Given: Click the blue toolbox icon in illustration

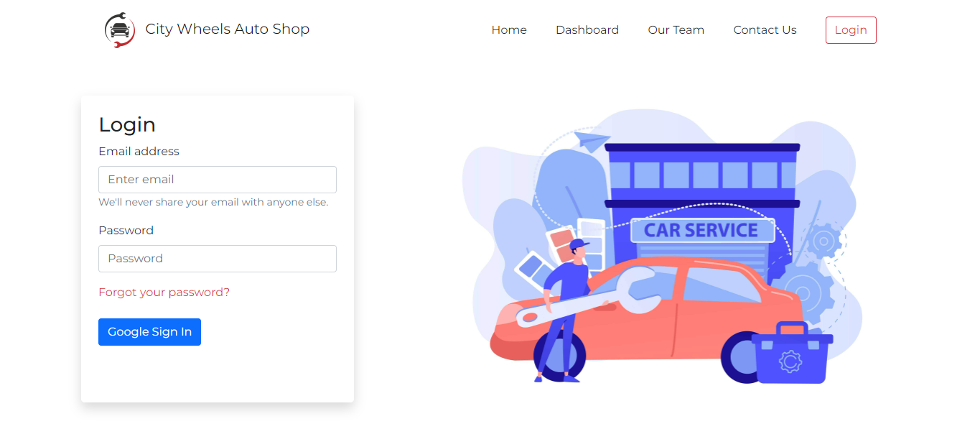Looking at the screenshot, I should coord(792,353).
